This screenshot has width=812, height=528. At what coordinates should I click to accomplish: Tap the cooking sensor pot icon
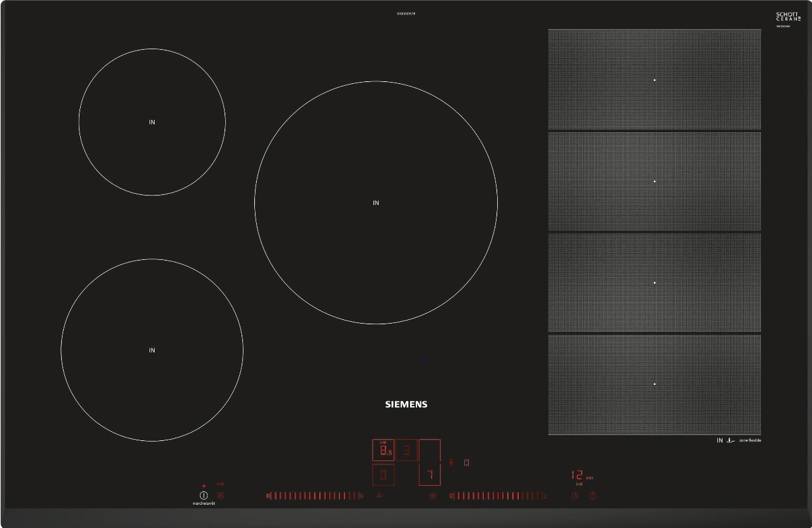432,496
